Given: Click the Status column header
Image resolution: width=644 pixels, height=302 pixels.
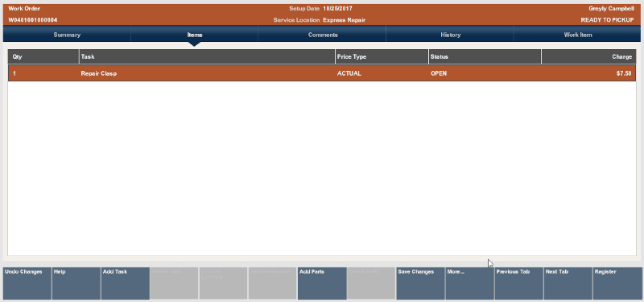Looking at the screenshot, I should [485, 56].
